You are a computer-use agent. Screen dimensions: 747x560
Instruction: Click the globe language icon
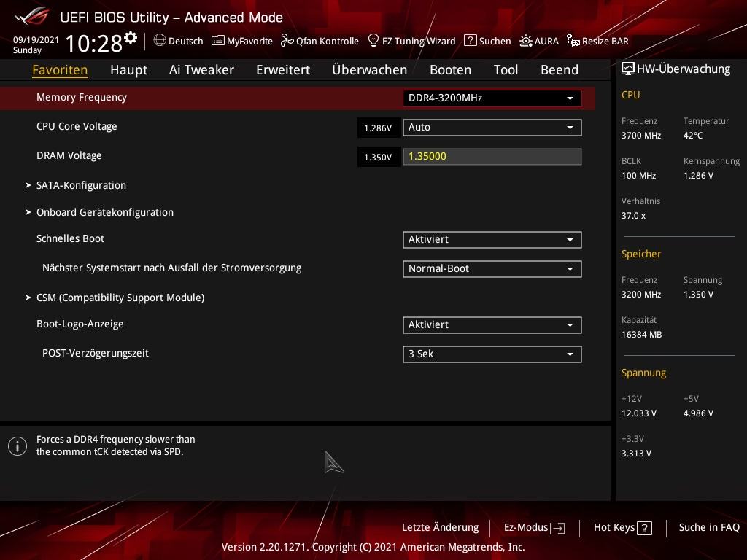coord(160,41)
